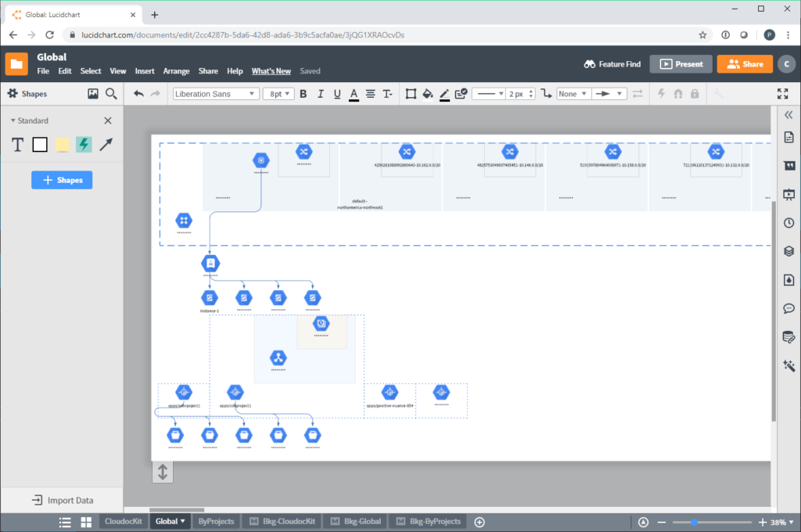The width and height of the screenshot is (801, 532).
Task: Toggle underline formatting
Action: pos(337,94)
